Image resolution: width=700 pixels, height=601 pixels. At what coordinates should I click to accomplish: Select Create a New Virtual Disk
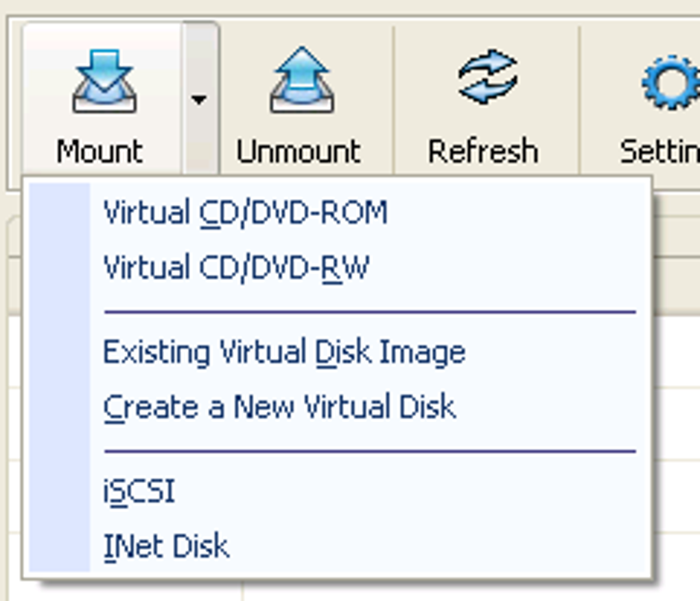279,407
